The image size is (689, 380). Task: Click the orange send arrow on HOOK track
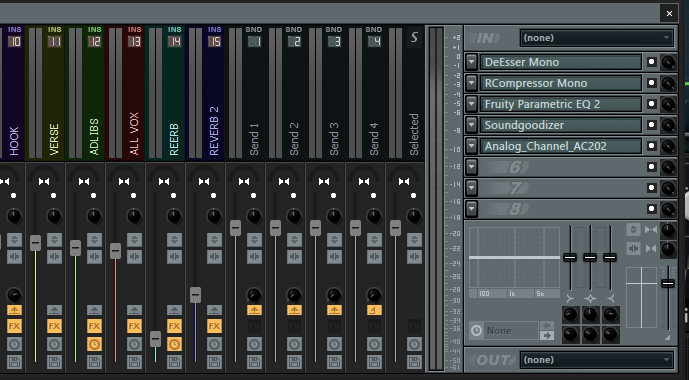coord(15,310)
